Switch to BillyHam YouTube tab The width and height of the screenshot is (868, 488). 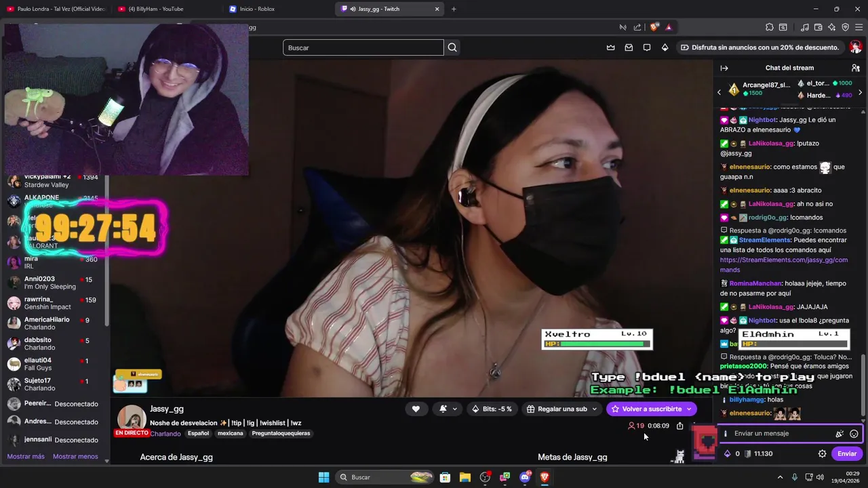[x=165, y=9]
